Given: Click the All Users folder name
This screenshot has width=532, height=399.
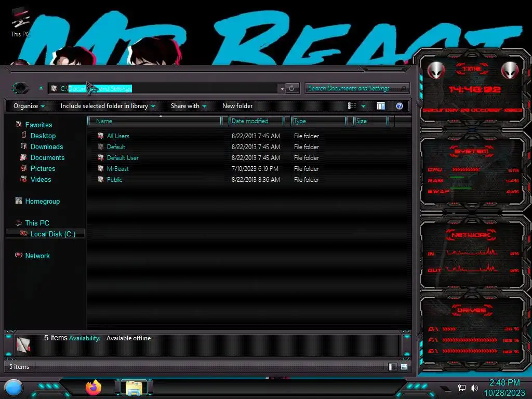Looking at the screenshot, I should click(x=118, y=136).
